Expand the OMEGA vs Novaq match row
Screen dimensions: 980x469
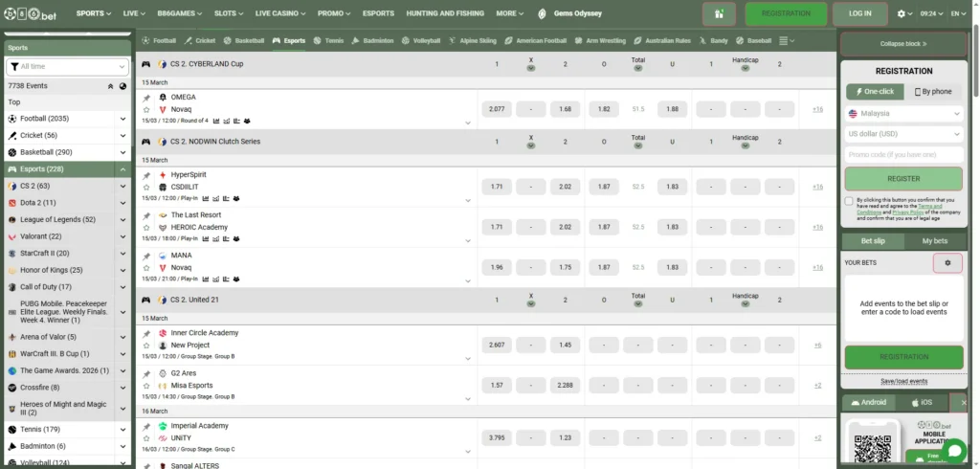(467, 123)
